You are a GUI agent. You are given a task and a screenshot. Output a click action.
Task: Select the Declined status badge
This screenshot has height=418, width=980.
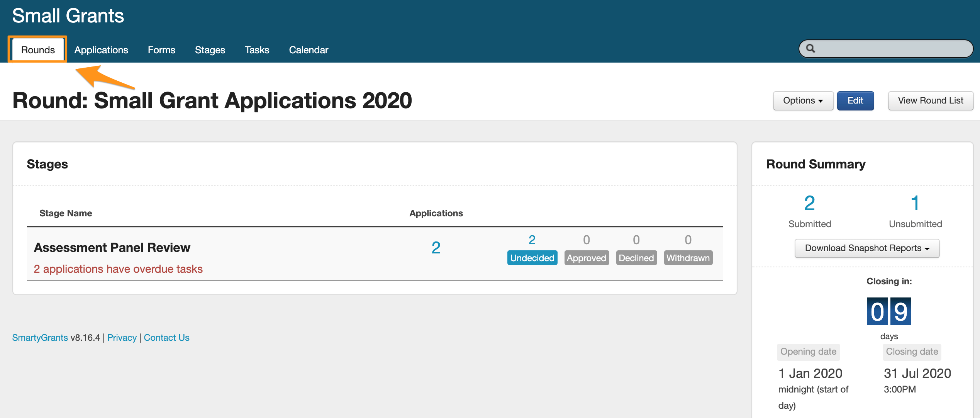point(636,258)
